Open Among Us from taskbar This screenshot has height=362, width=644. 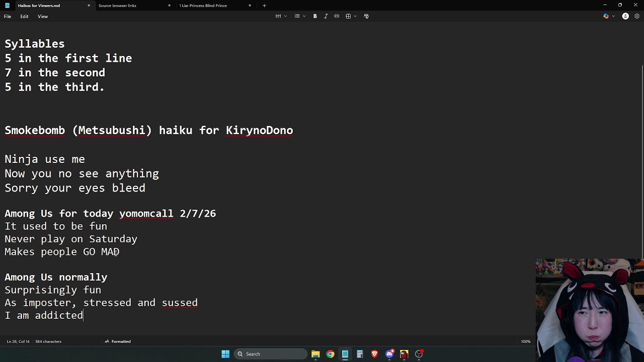point(404,354)
